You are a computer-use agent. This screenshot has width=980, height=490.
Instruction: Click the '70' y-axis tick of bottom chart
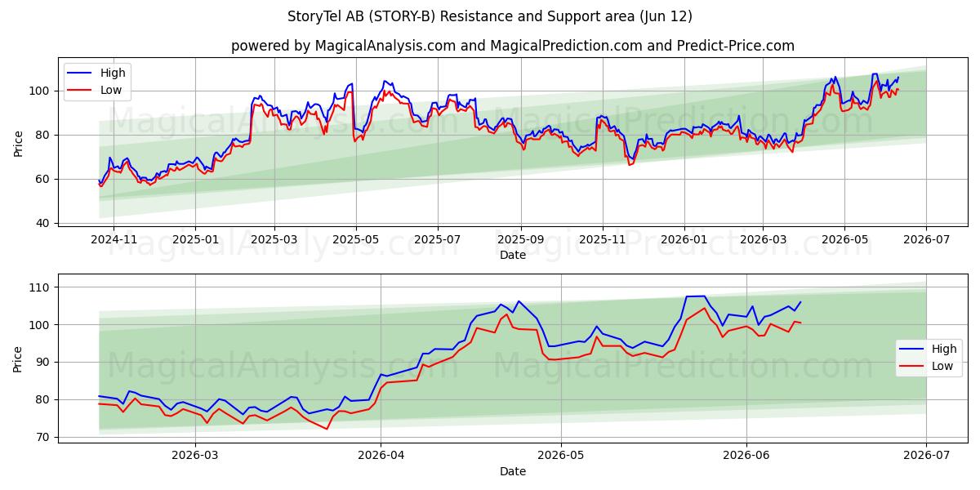(44, 437)
